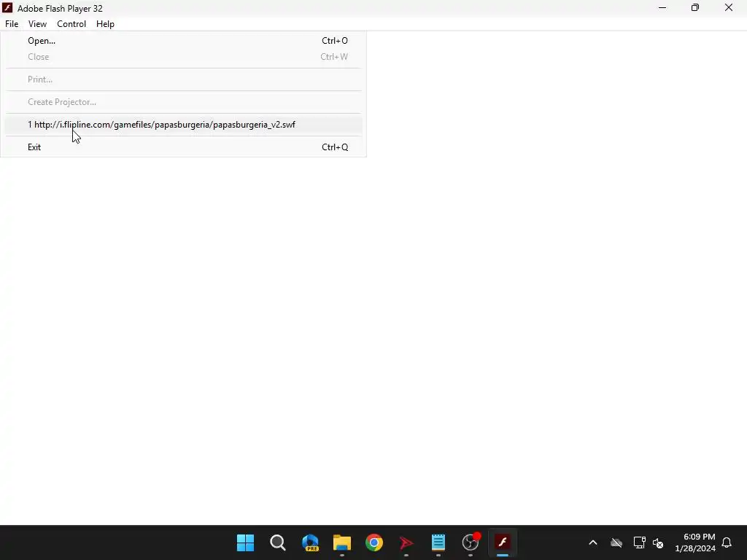The image size is (747, 560).
Task: Restore down the Flash Player window
Action: point(695,7)
